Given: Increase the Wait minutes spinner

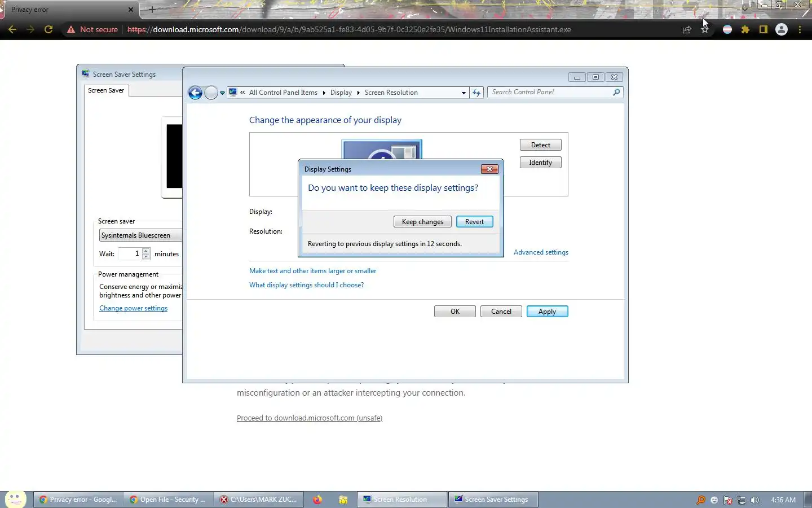Looking at the screenshot, I should (146, 251).
